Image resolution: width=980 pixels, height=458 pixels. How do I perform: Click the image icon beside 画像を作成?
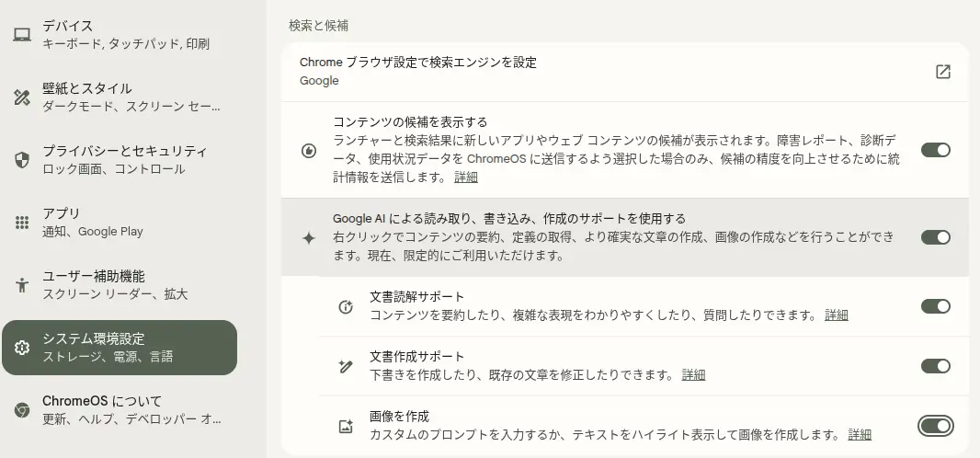346,426
